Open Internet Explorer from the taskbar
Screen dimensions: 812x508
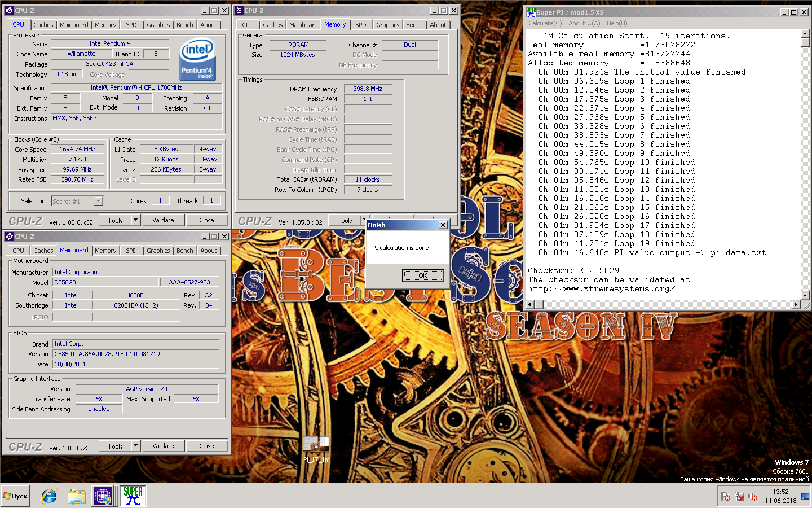pyautogui.click(x=50, y=496)
